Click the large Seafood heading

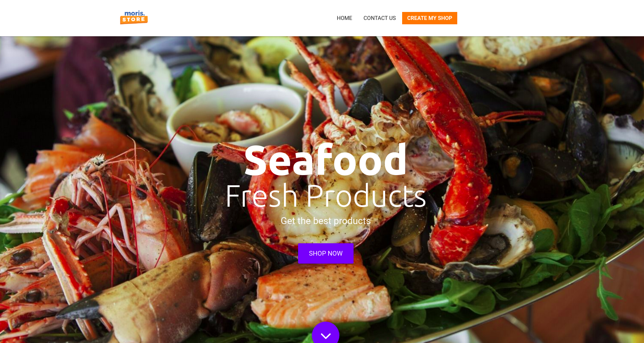tap(326, 160)
